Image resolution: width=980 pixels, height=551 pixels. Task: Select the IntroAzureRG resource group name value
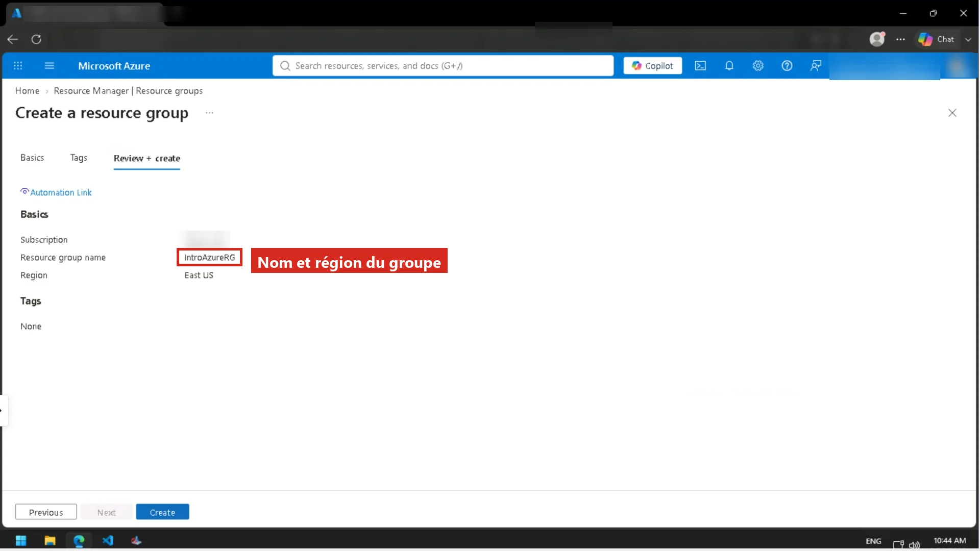click(210, 258)
